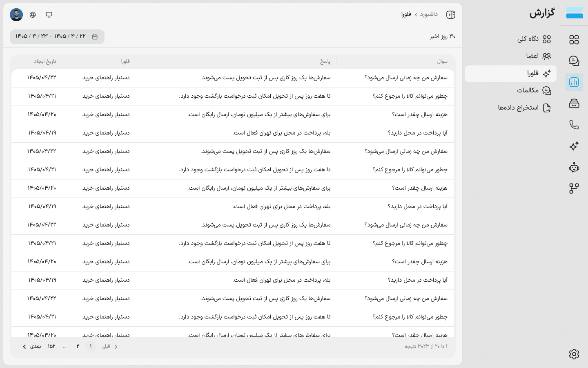Open استخراج داده‌ها in the sidebar

click(511, 108)
